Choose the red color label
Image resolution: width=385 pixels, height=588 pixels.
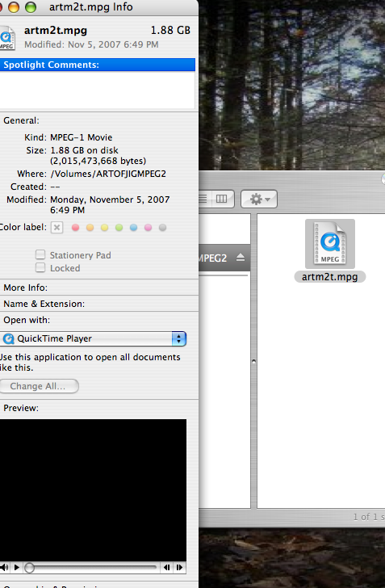(75, 228)
